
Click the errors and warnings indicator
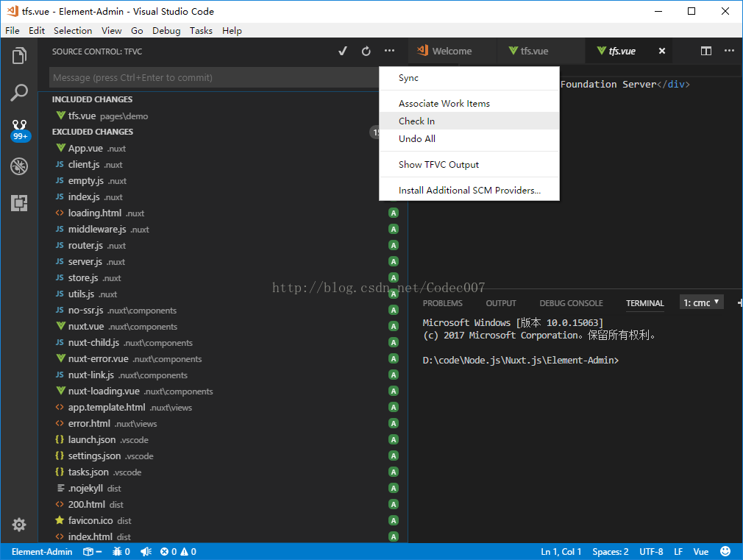click(x=178, y=551)
